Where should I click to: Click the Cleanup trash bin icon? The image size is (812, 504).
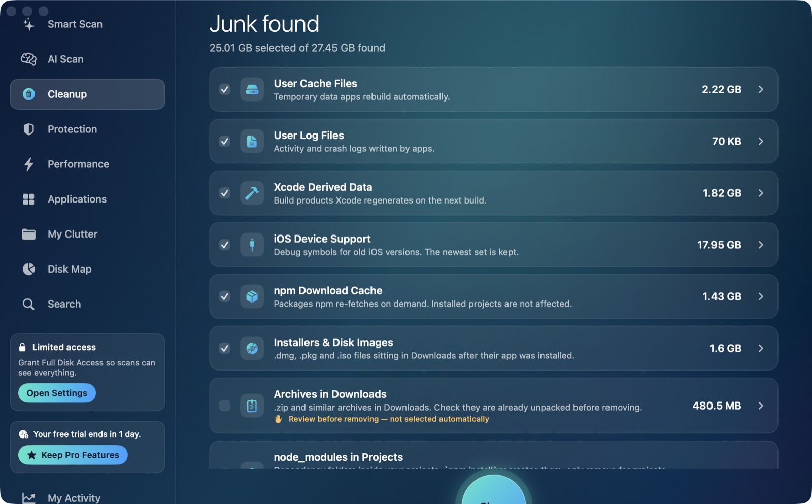coord(29,94)
